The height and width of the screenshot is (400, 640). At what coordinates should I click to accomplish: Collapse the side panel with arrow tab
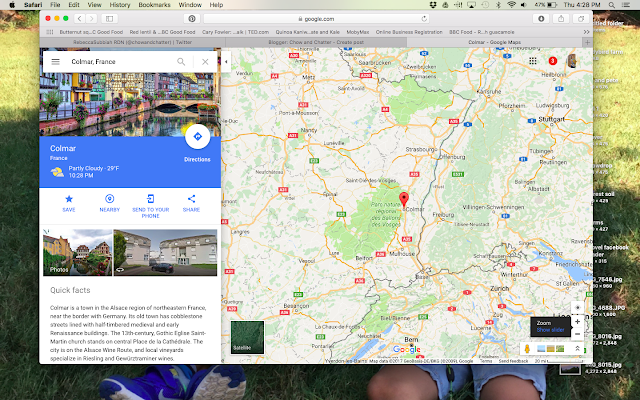click(x=226, y=62)
